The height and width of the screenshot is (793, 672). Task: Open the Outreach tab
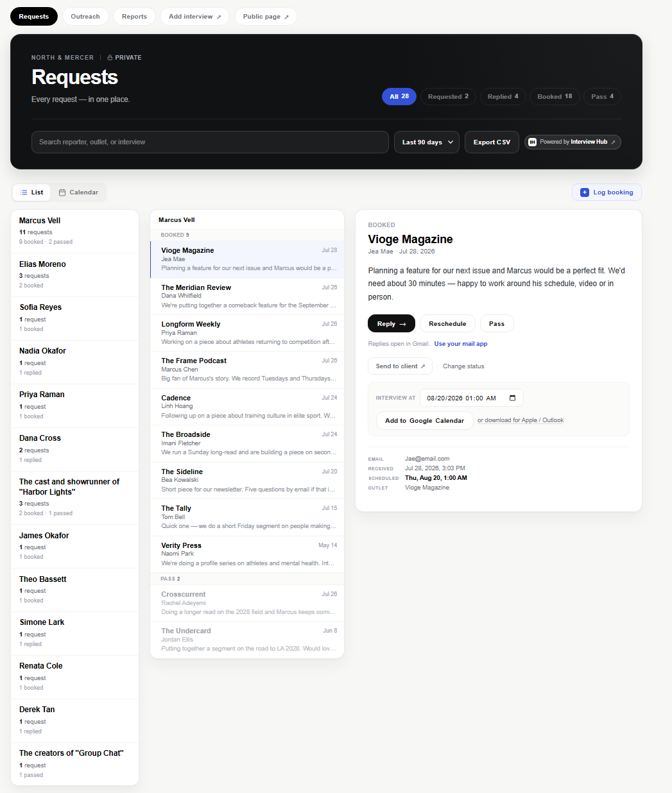(85, 17)
